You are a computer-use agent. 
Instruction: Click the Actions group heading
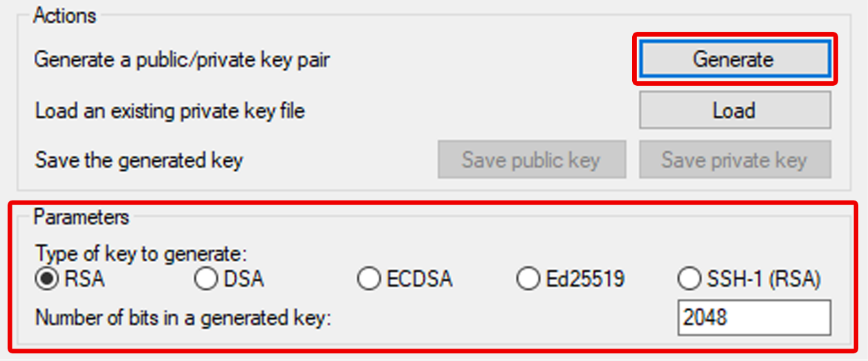65,15
